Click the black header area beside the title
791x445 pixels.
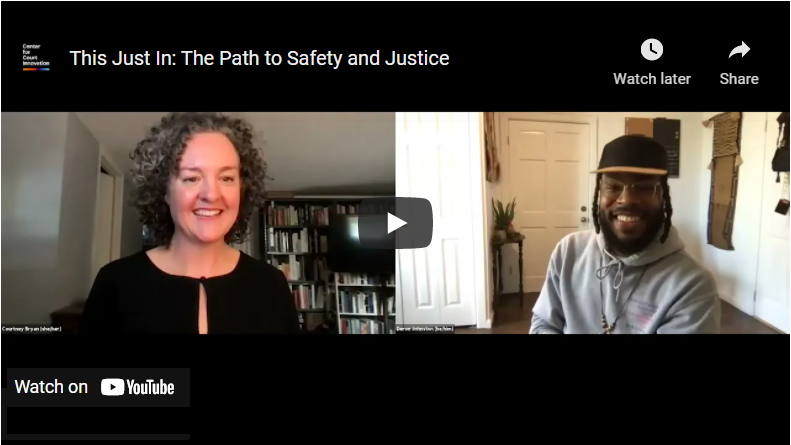tap(530, 58)
